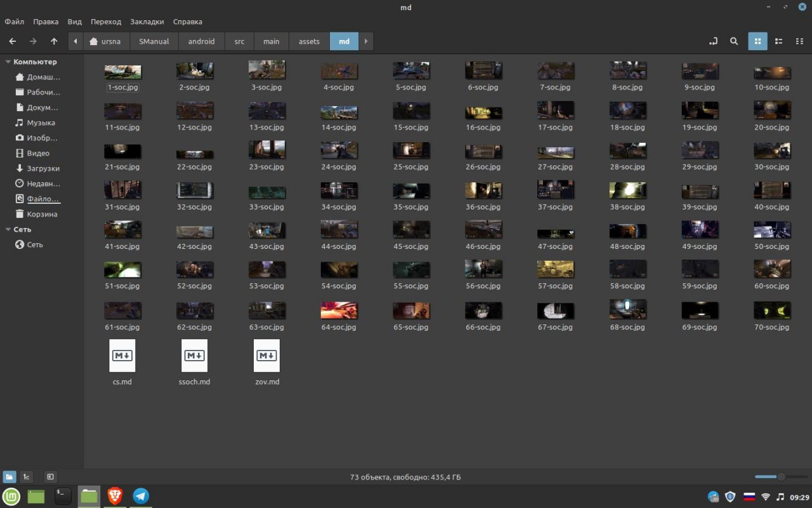Select the 1-soc.jpg thumbnail
Viewport: 812px width, 508px height.
click(122, 72)
